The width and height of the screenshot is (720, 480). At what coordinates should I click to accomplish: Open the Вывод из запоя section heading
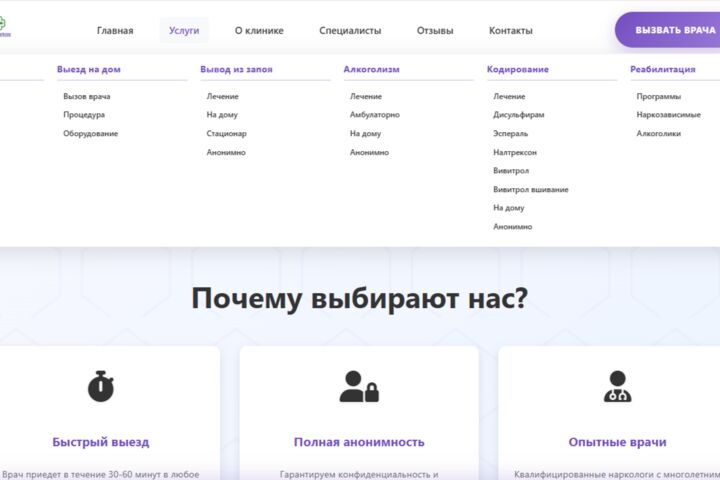[236, 69]
